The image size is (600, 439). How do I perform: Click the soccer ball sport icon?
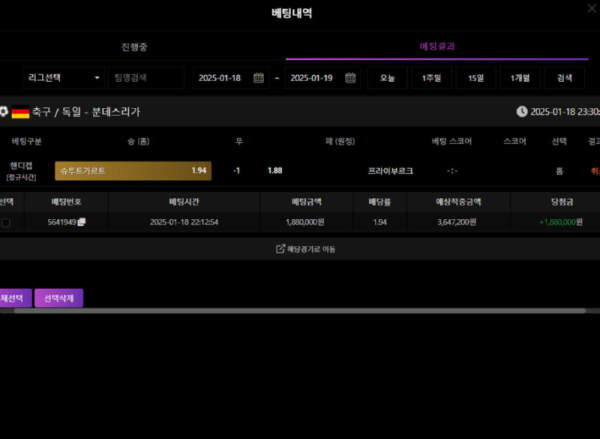click(4, 112)
